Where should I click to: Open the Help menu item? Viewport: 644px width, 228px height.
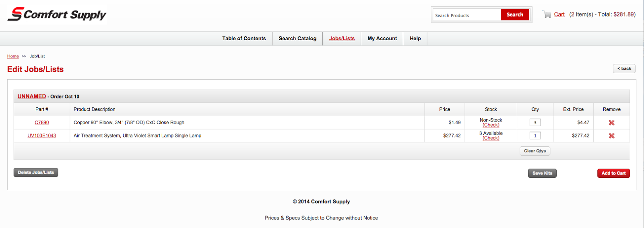pos(415,39)
